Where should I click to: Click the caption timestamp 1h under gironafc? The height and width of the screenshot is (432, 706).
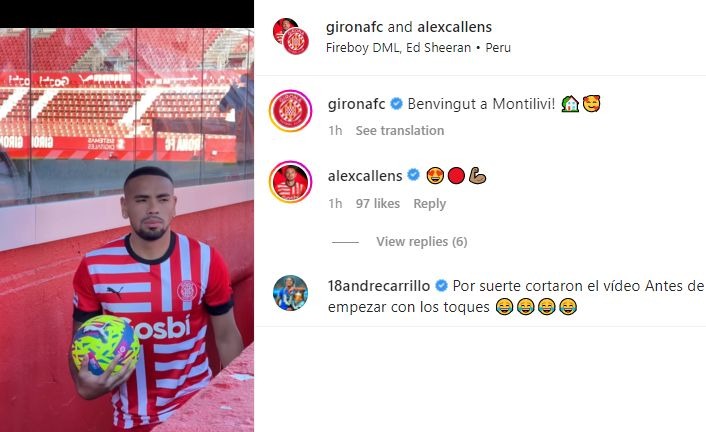click(335, 131)
